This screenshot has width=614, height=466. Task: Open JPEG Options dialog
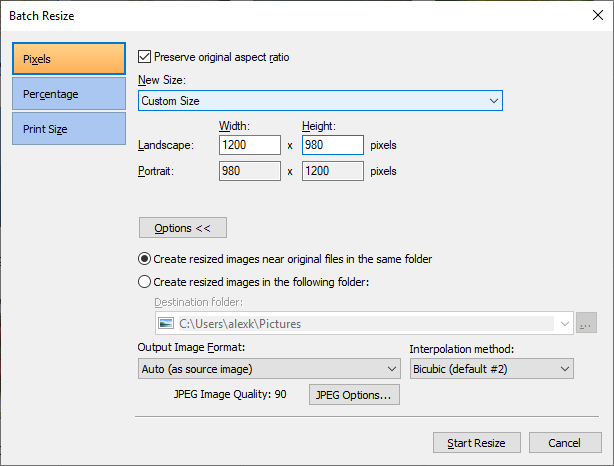coord(354,395)
